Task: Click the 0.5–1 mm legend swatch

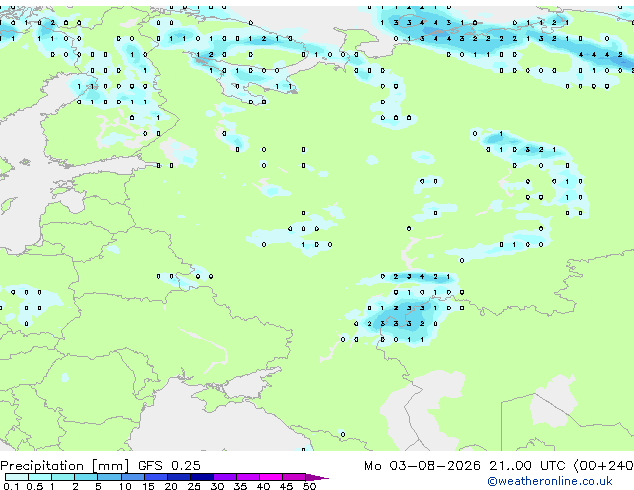Action: pos(40,477)
